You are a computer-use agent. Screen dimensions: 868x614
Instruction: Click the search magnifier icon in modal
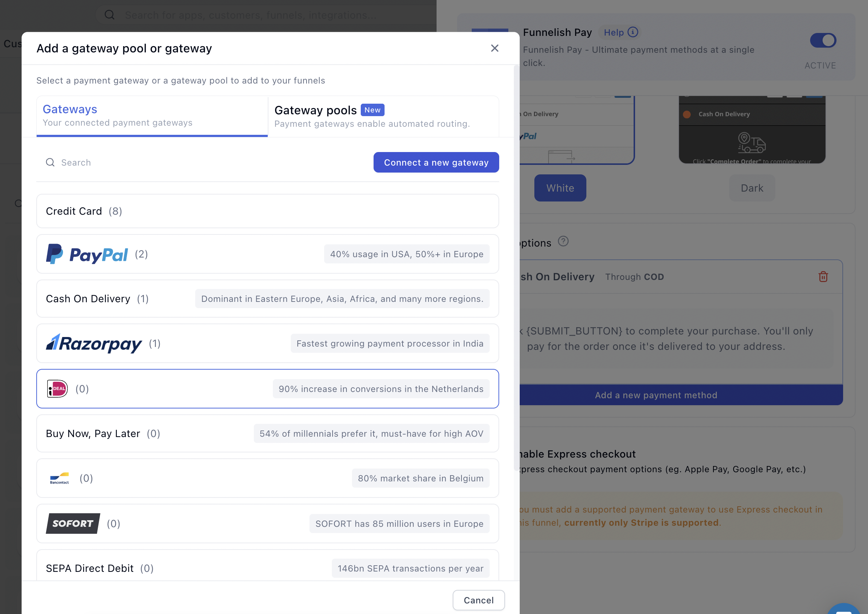pos(50,163)
